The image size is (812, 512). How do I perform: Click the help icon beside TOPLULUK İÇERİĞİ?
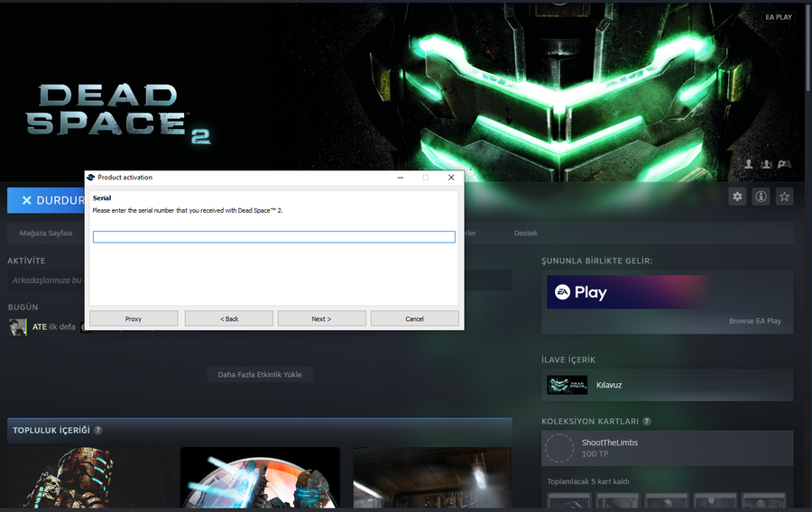pyautogui.click(x=97, y=430)
